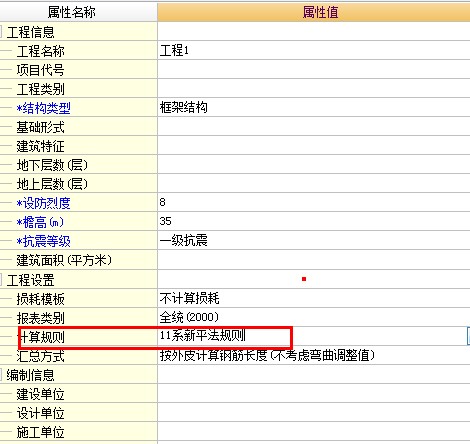Select the 建设单位 property label
Viewport: 470px width, 444px height.
40,394
